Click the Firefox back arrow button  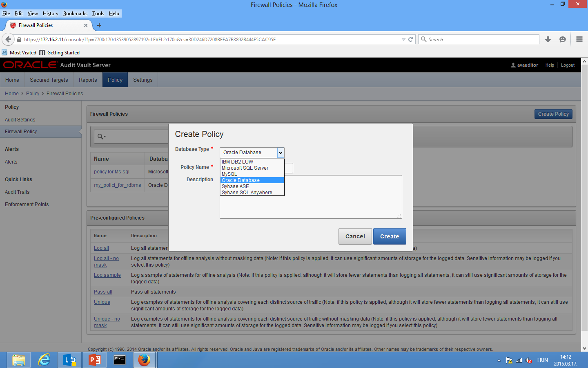tap(8, 39)
